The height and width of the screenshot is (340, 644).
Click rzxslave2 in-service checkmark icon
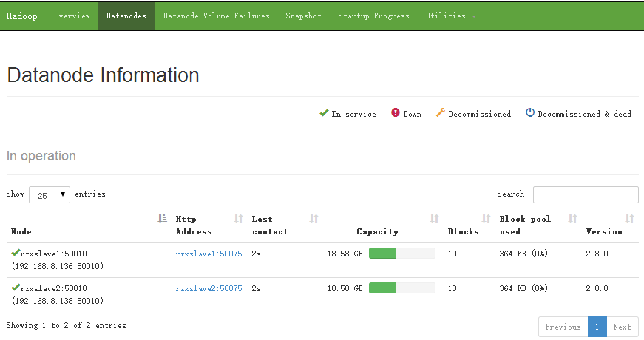tap(16, 287)
